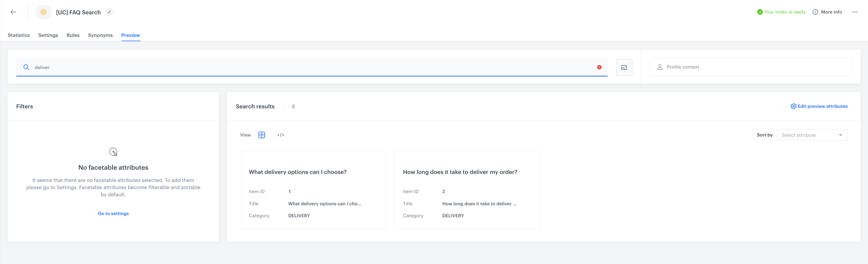The height and width of the screenshot is (264, 868).
Task: Focus the search field containing deliver
Action: click(x=303, y=67)
